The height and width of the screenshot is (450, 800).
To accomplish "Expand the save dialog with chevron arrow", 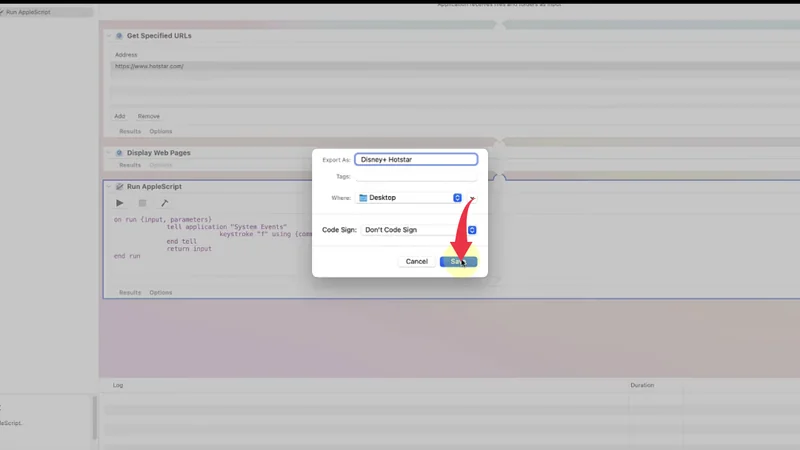I will click(x=472, y=198).
